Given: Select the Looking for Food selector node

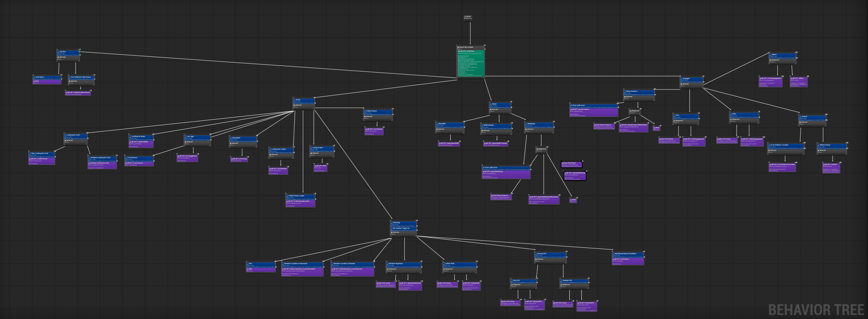Looking at the screenshot, I should 76,139.
